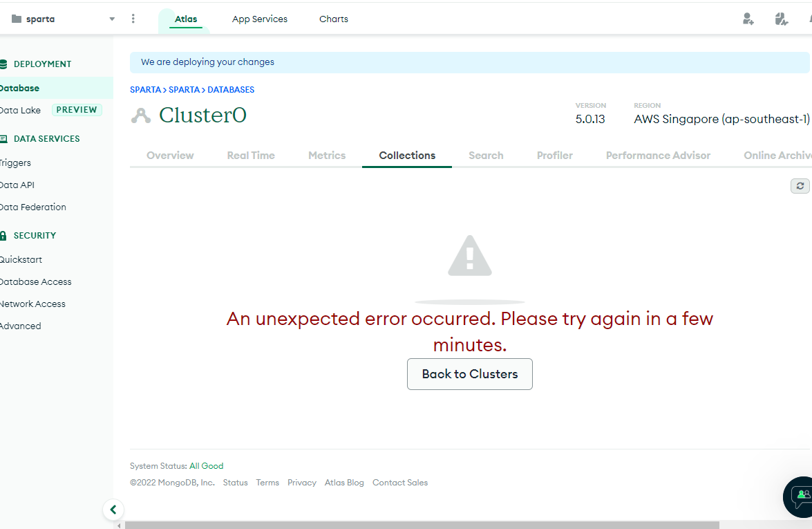
Task: Open the Metrics tab
Action: click(327, 156)
